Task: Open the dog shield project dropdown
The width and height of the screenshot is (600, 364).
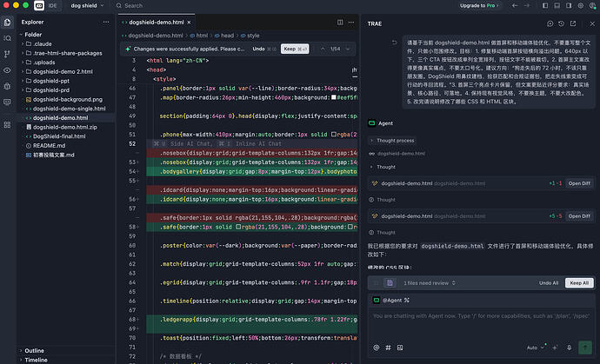Action: pos(87,5)
